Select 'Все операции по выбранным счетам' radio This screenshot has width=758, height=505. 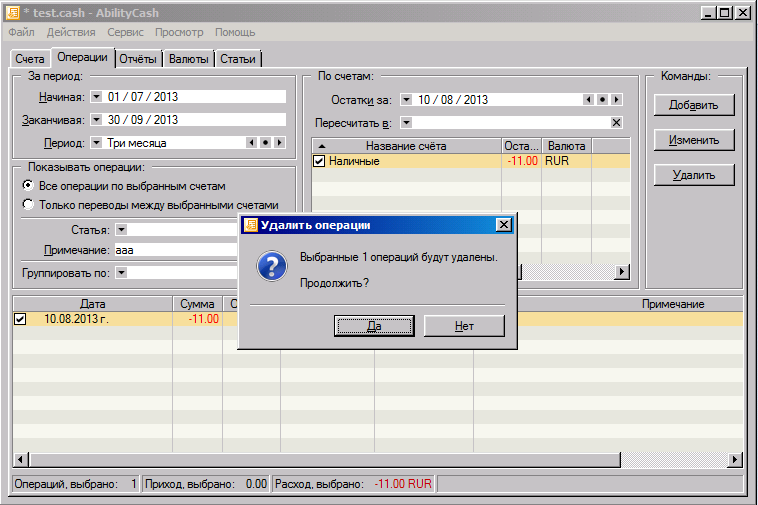[x=28, y=186]
